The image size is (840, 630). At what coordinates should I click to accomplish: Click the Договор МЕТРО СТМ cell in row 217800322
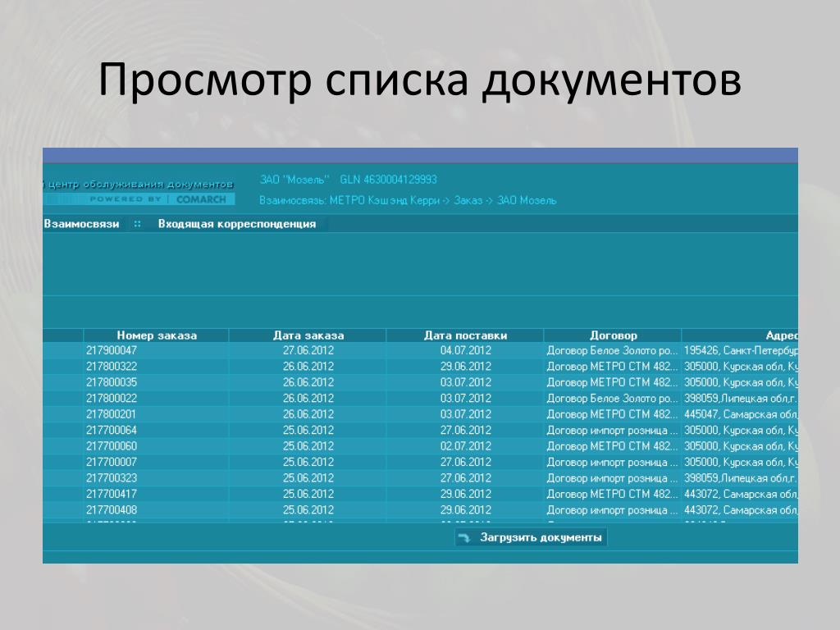[612, 367]
